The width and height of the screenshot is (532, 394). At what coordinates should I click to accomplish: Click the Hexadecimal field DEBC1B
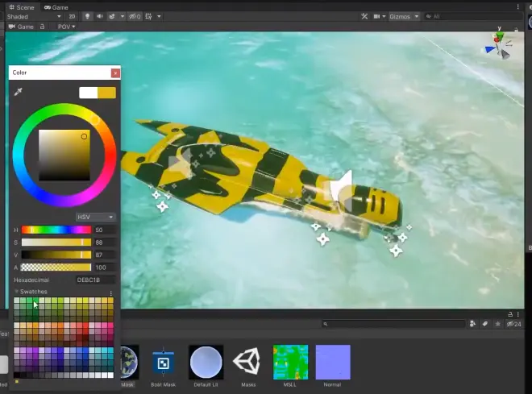click(95, 280)
